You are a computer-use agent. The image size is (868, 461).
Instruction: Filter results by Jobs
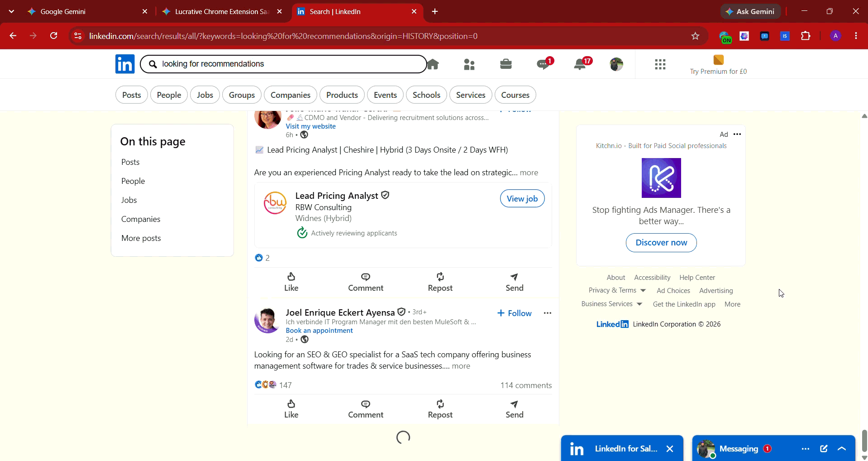(x=205, y=95)
